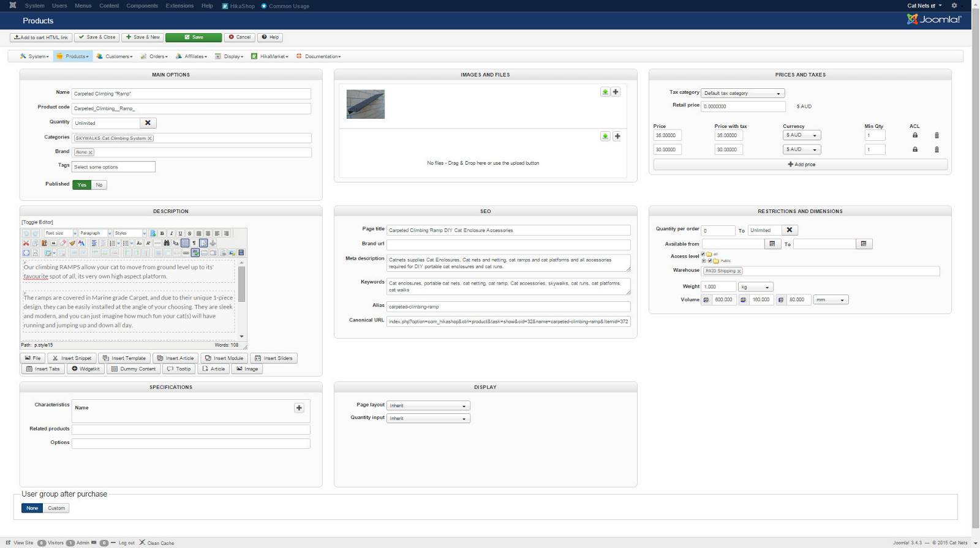
Task: Open the Tax category dropdown
Action: point(742,93)
